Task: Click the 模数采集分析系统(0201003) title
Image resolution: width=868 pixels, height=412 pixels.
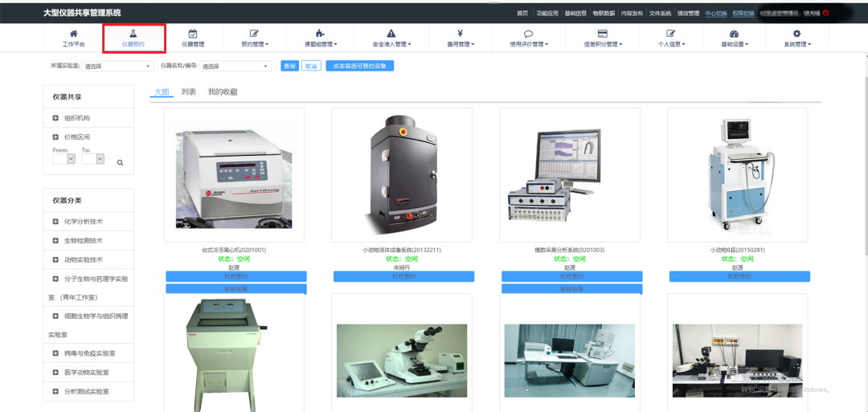Action: coord(570,250)
